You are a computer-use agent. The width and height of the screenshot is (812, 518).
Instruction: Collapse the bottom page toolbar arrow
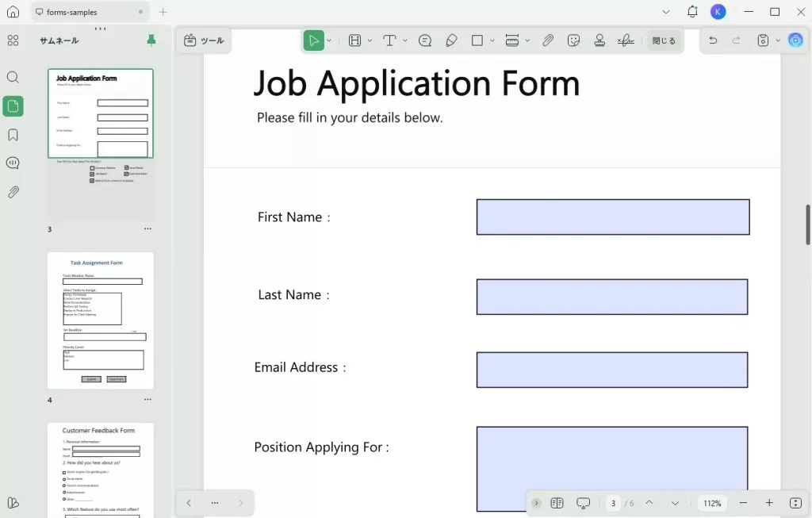tap(537, 503)
